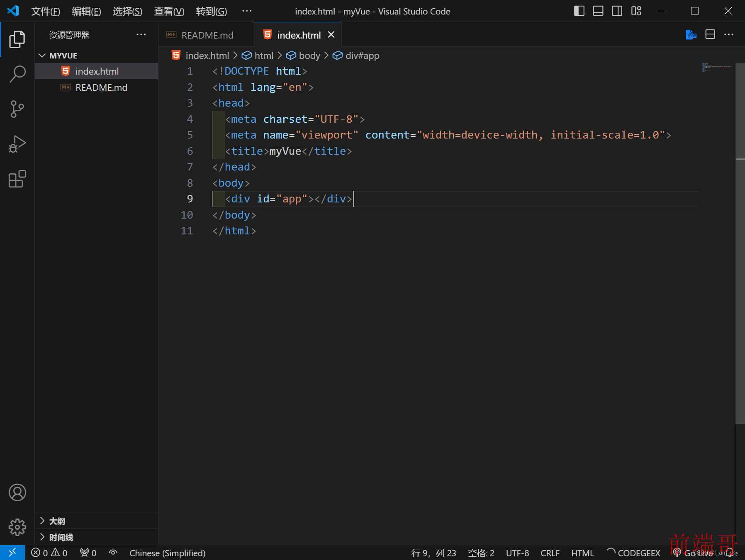Viewport: 745px width, 560px height.
Task: Click the <html lang="en"> line
Action: coord(263,87)
